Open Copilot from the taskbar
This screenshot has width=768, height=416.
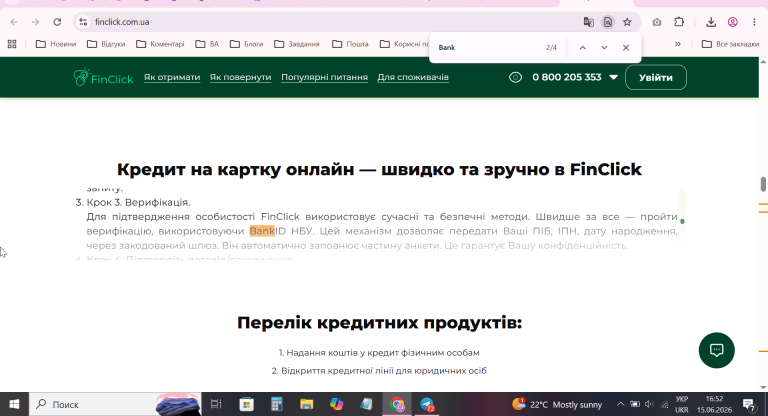pos(336,404)
